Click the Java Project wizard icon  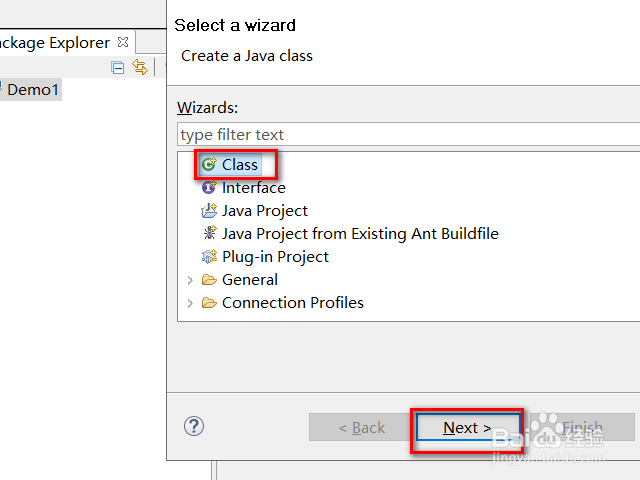209,211
